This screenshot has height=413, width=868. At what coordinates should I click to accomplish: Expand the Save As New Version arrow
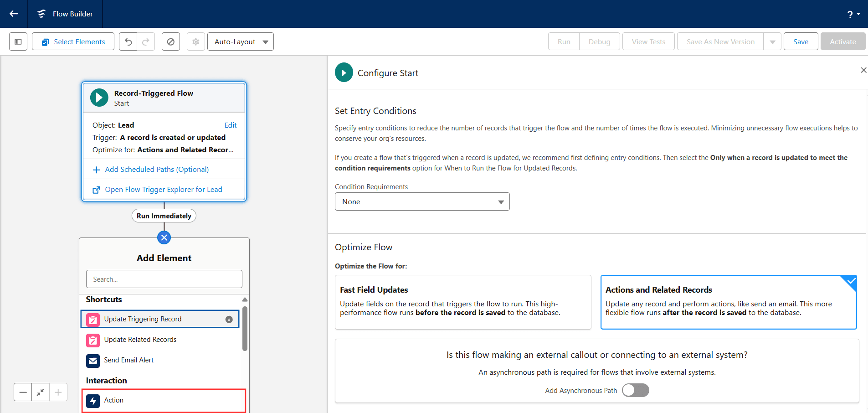click(x=772, y=41)
